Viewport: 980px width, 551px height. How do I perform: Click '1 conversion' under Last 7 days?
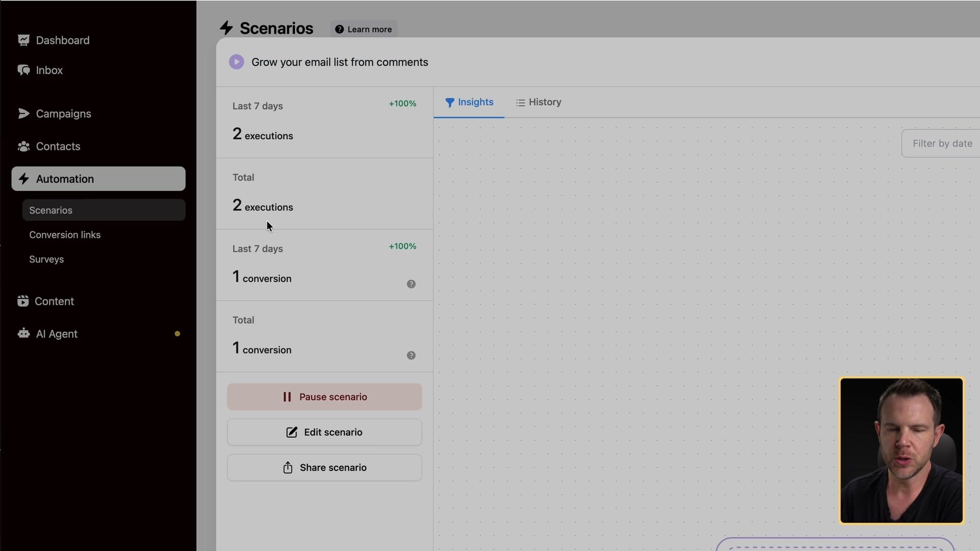[262, 277]
